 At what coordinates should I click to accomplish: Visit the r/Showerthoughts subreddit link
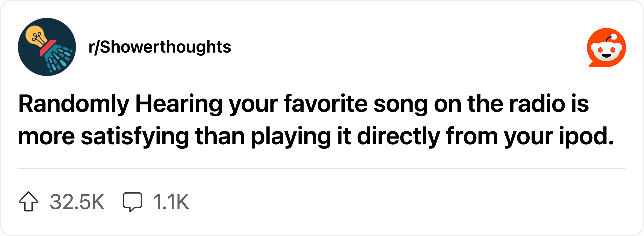tap(160, 47)
